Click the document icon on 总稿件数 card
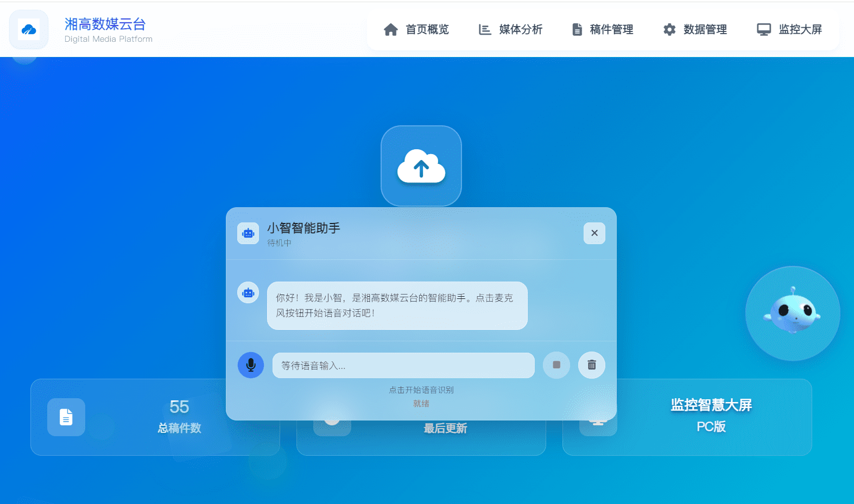 (x=66, y=417)
